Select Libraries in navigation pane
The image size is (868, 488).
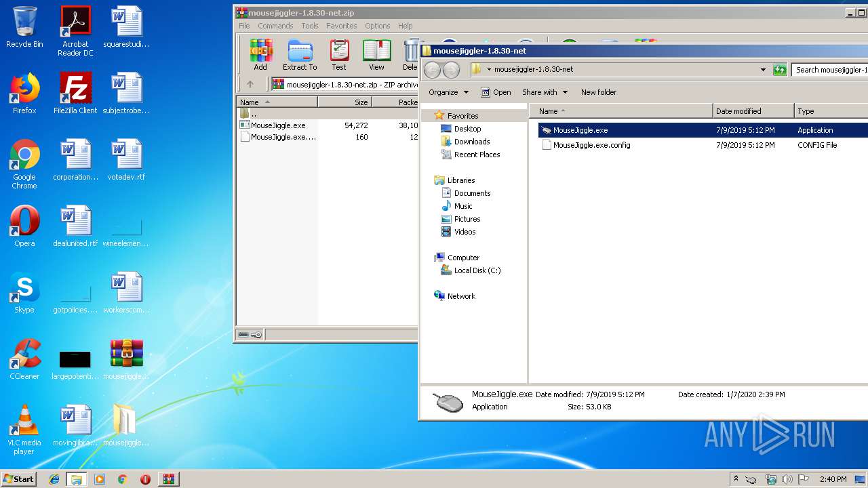tap(460, 180)
